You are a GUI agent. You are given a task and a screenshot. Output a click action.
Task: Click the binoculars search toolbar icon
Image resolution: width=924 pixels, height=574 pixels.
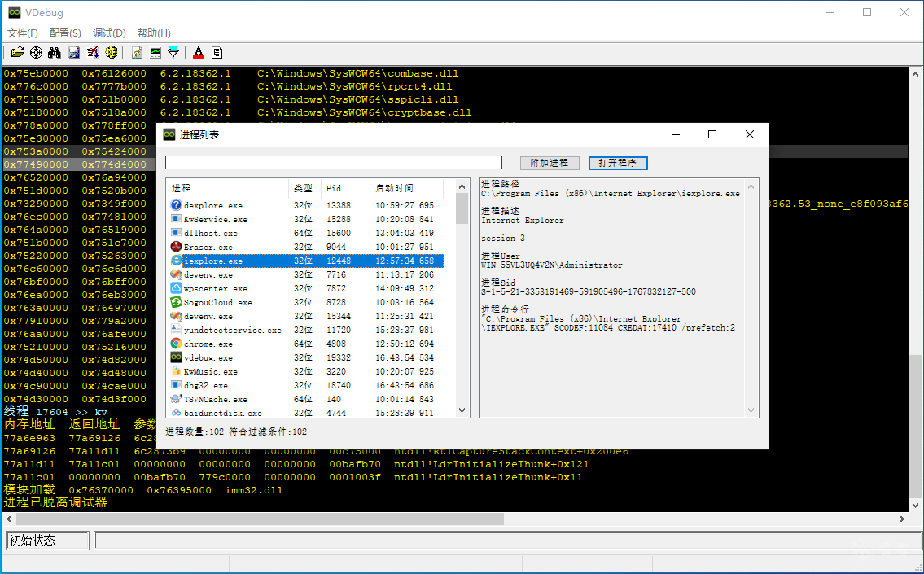point(55,52)
